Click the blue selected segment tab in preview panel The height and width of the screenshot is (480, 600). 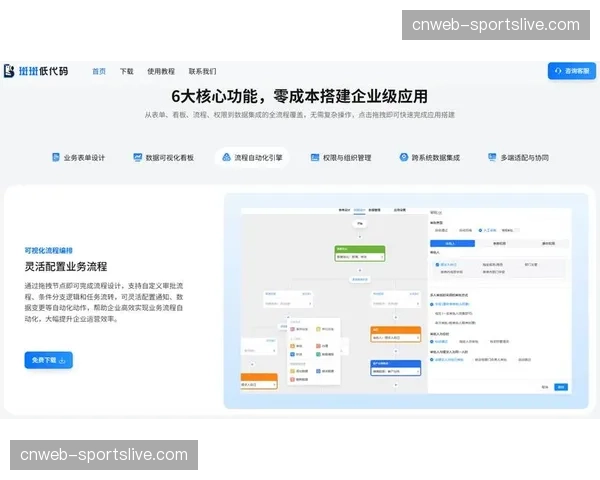tap(452, 243)
